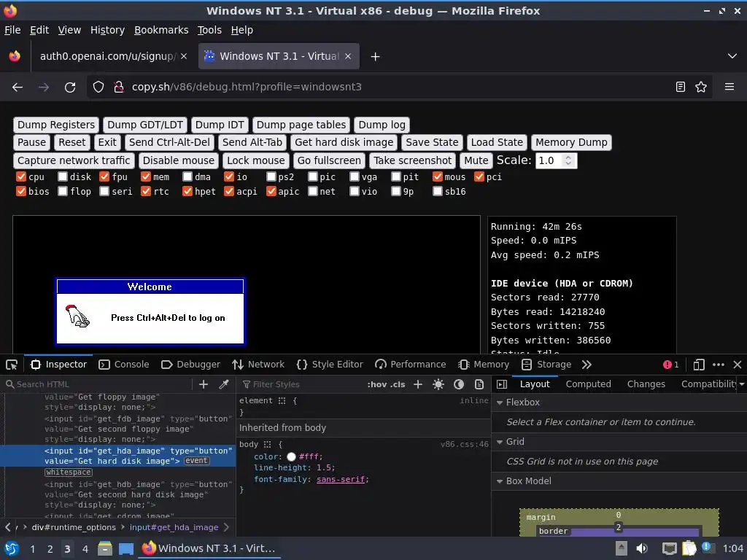Screen dimensions: 747x560
Task: Toggle light color scheme simulation
Action: point(438,384)
